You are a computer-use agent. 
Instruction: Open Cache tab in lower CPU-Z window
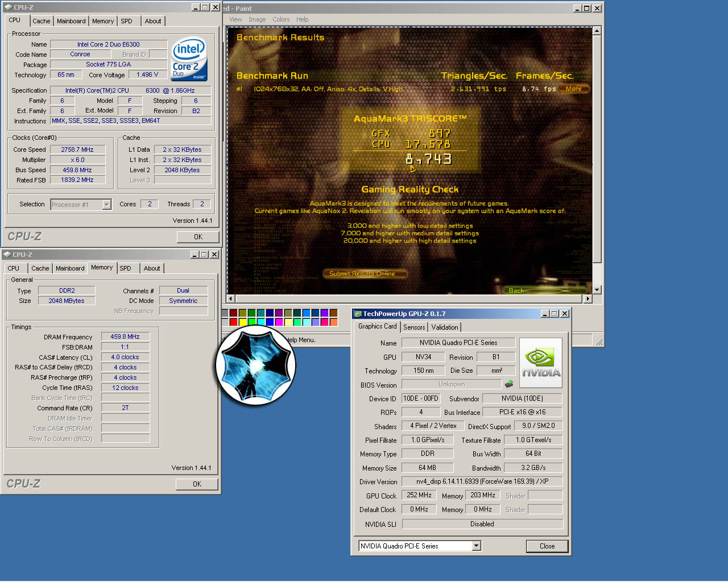40,268
